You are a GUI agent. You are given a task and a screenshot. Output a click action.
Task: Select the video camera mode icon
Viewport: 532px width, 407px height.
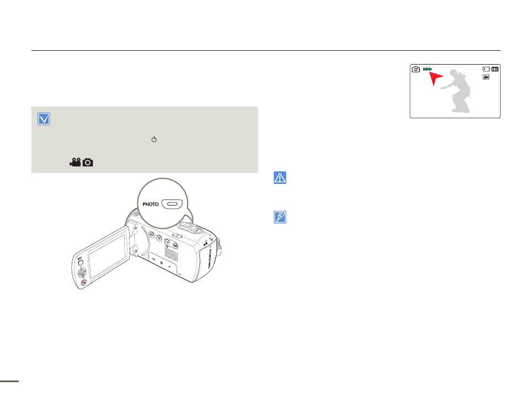coord(75,162)
